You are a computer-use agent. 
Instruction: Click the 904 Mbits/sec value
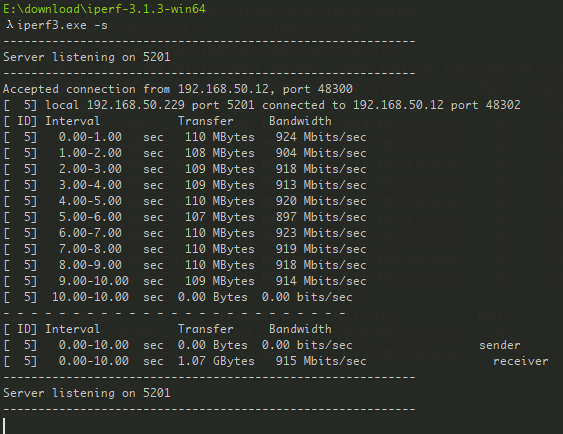point(321,153)
